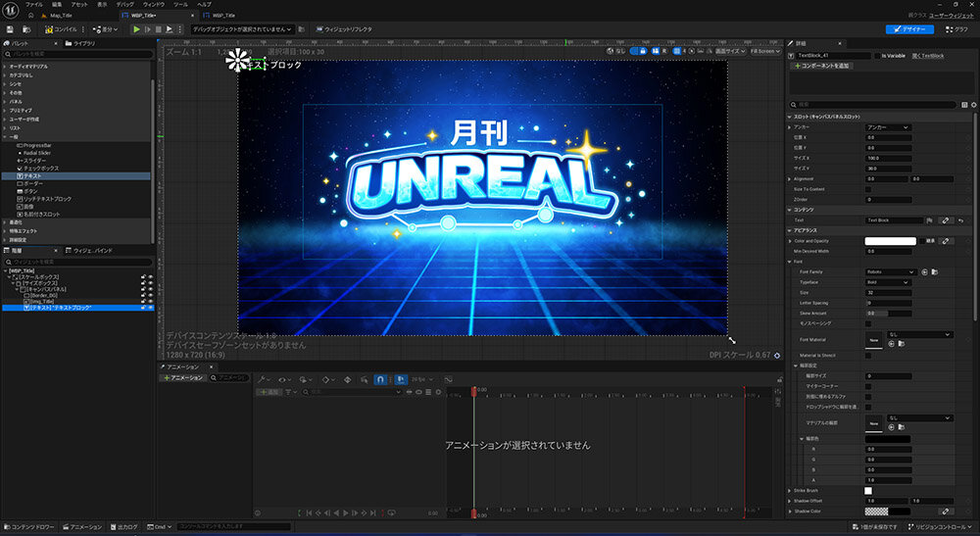The width and height of the screenshot is (980, 536).
Task: Toggle visibility eye of テキストブロック in hierarchy
Action: tap(150, 308)
